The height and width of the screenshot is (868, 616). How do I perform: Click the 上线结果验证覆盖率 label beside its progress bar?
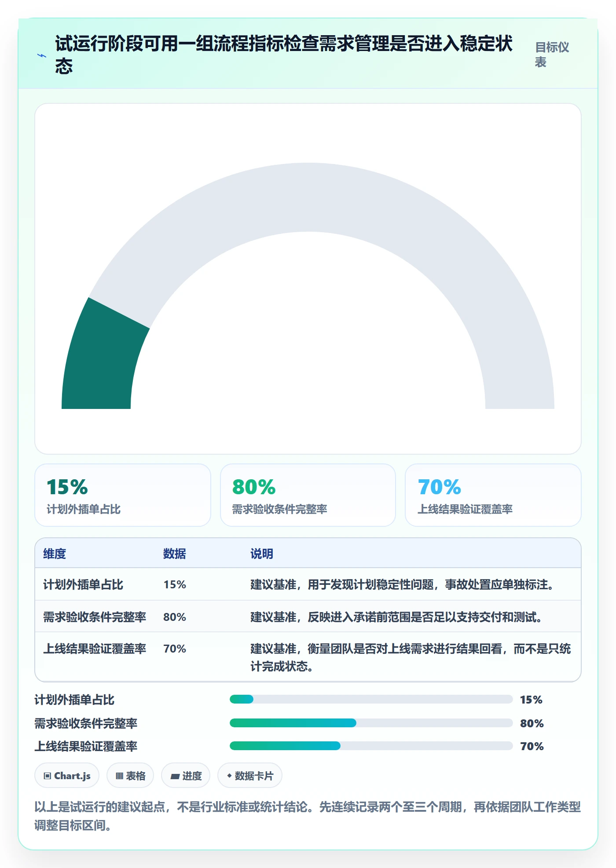tap(86, 746)
